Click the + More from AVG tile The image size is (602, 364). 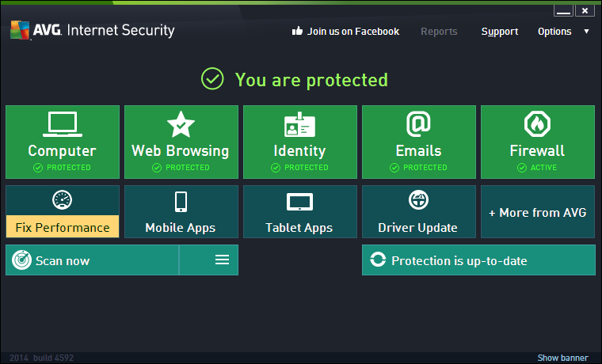pos(537,212)
